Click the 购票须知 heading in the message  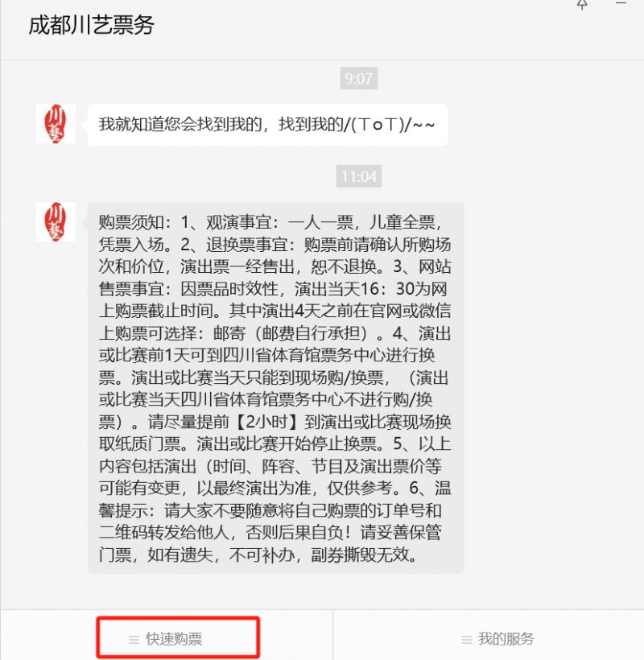click(x=131, y=222)
